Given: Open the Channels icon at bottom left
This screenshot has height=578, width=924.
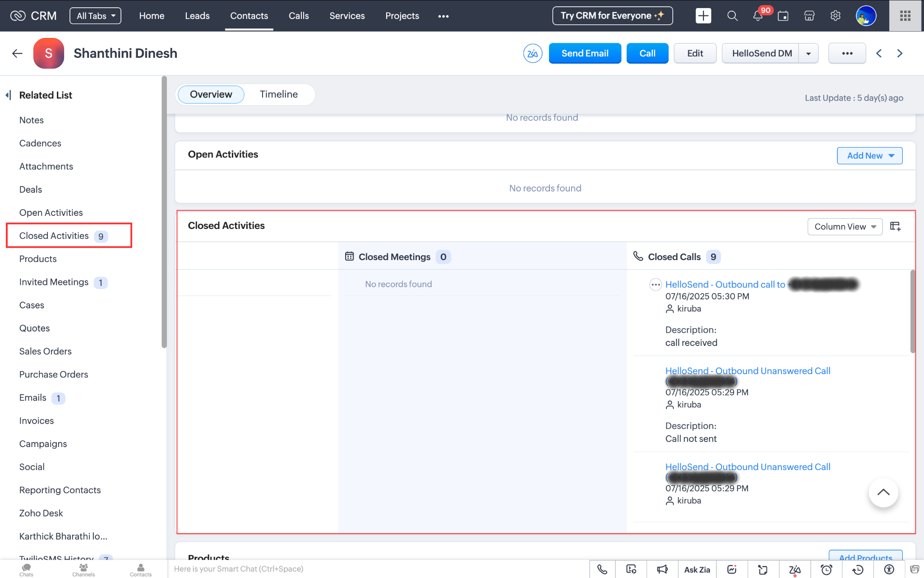Looking at the screenshot, I should coord(83,570).
